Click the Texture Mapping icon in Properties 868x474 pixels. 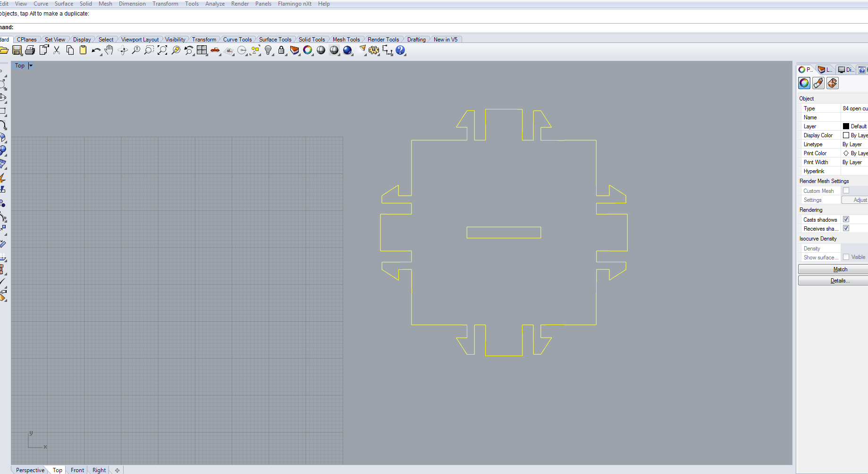point(833,83)
